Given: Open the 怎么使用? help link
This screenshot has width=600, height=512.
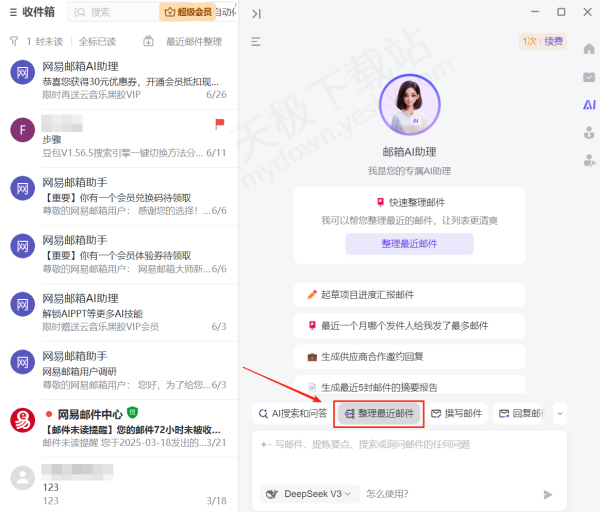Looking at the screenshot, I should tap(386, 493).
